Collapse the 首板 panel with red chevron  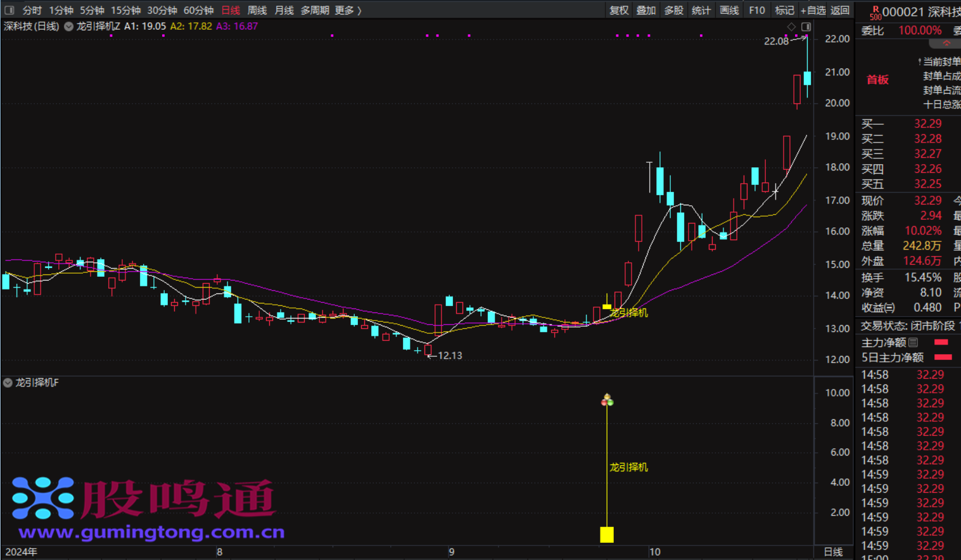(946, 44)
